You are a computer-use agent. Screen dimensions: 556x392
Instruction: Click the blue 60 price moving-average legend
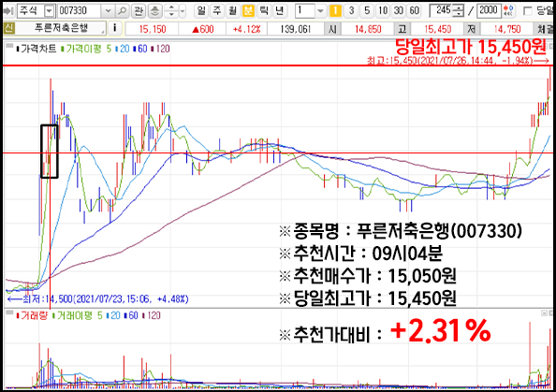click(140, 49)
